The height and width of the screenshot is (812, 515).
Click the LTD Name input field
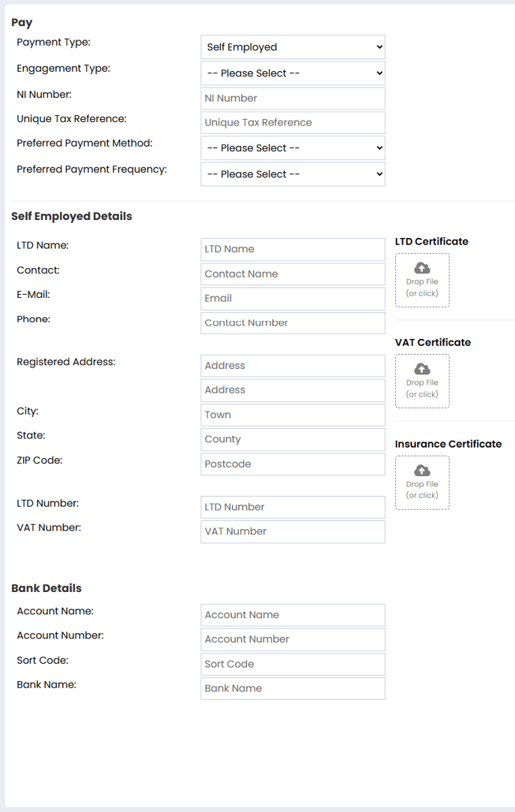293,249
